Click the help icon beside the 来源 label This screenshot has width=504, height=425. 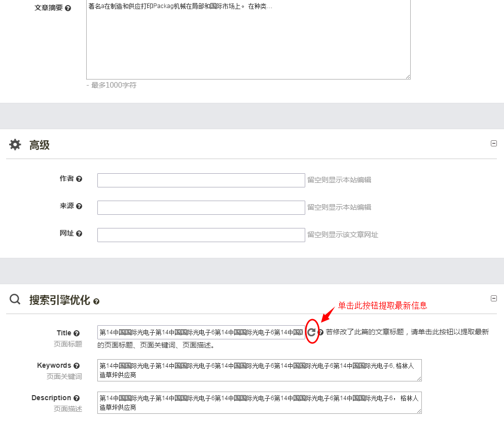coord(80,206)
